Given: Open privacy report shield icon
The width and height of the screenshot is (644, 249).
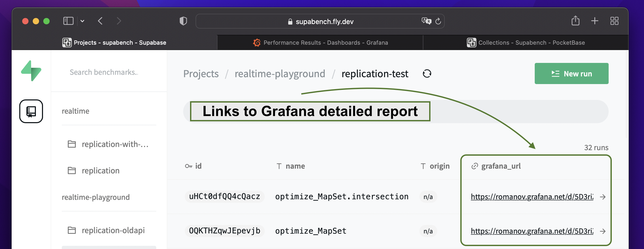Looking at the screenshot, I should (183, 21).
